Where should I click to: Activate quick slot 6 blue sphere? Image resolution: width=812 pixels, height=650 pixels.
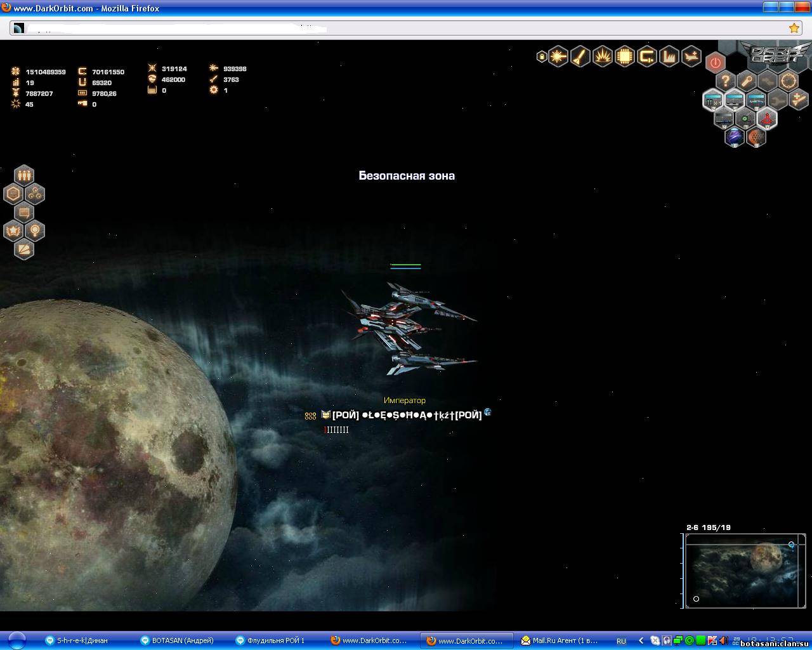pos(735,136)
